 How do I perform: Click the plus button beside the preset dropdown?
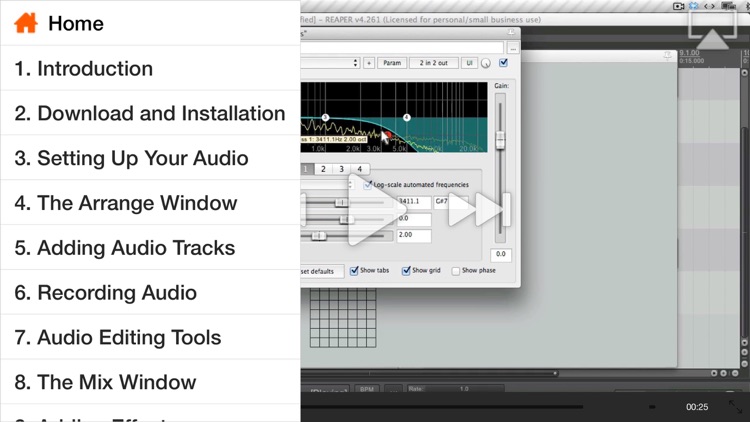369,63
